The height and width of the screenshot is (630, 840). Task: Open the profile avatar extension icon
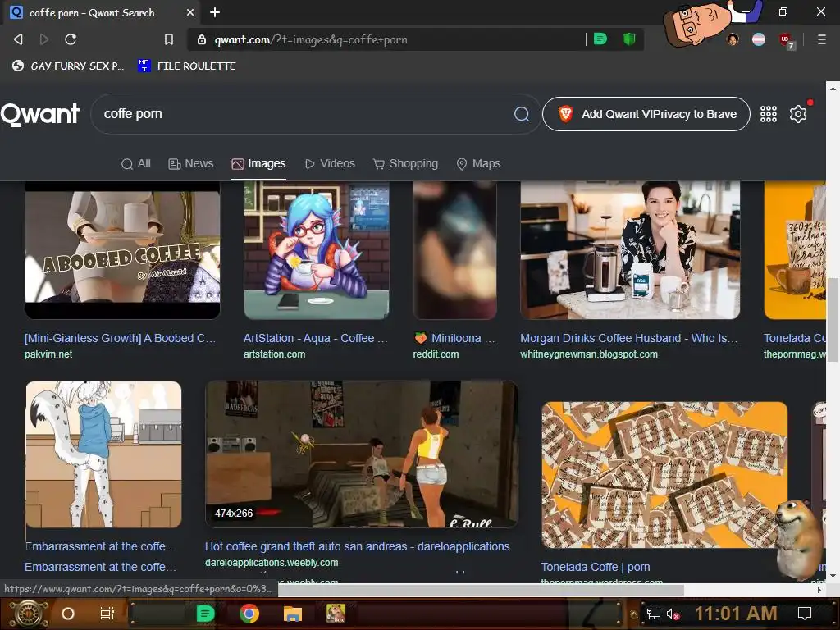(733, 39)
